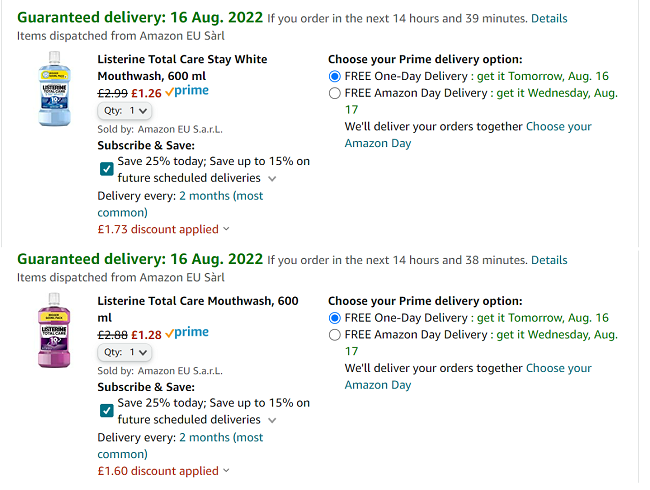The height and width of the screenshot is (490, 650).
Task: Select FREE One-Day Delivery for second item
Action: pyautogui.click(x=334, y=318)
